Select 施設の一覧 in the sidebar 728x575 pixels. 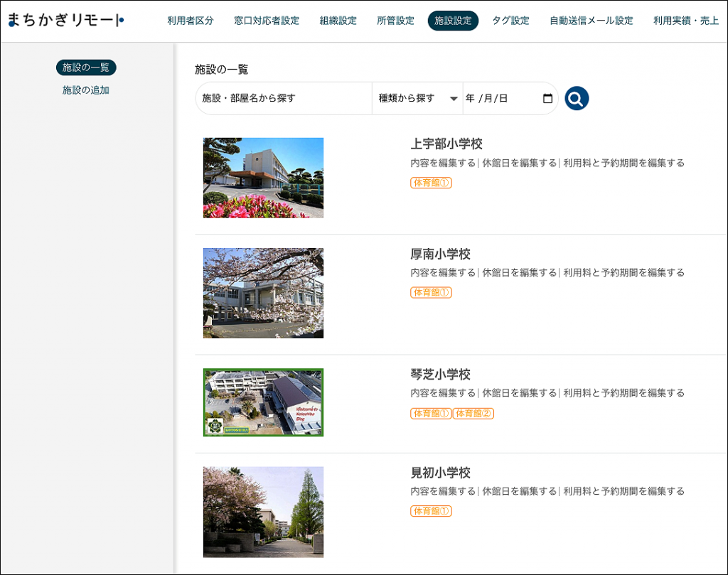tap(86, 68)
